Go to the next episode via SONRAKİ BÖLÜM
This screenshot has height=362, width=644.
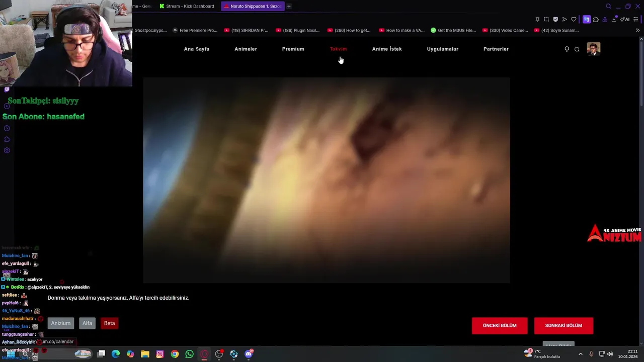pos(563,326)
